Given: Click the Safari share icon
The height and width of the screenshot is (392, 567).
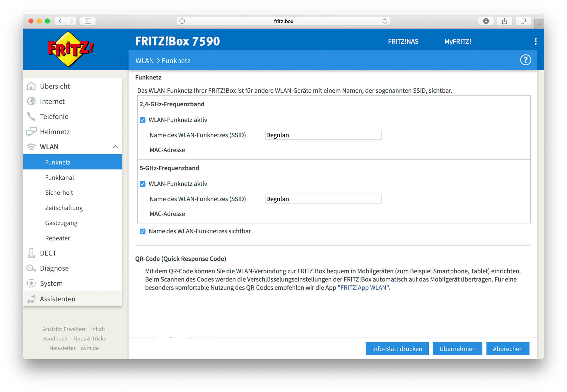Looking at the screenshot, I should tap(504, 21).
